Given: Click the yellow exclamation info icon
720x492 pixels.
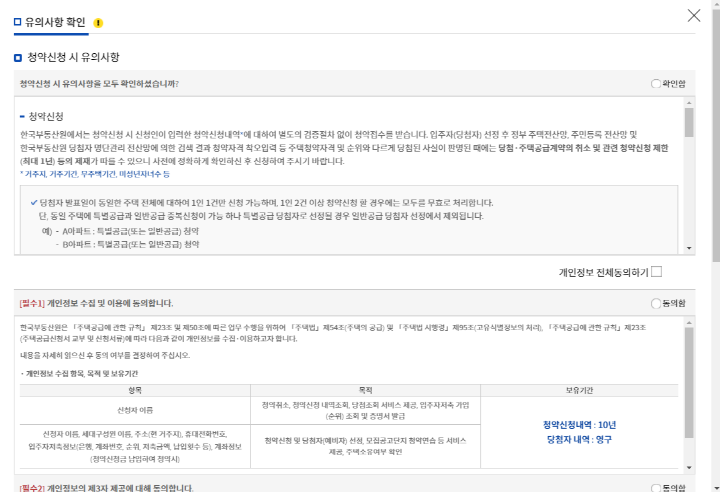Looking at the screenshot, I should [x=98, y=23].
